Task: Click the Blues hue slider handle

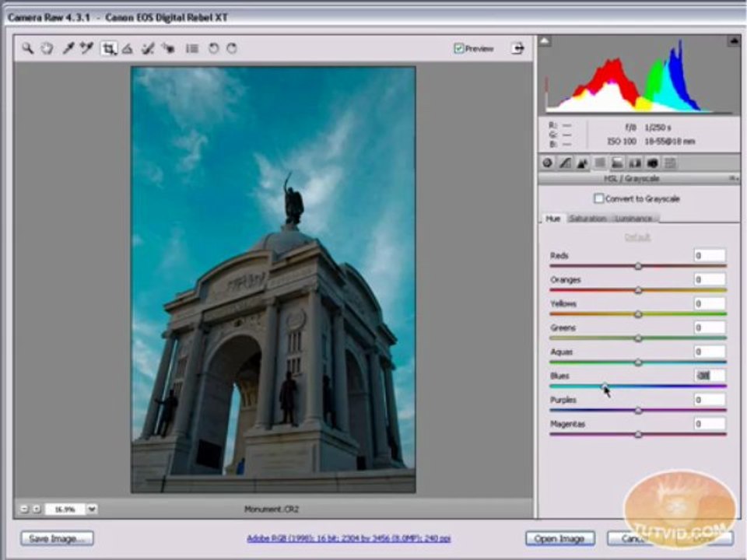Action: [604, 387]
